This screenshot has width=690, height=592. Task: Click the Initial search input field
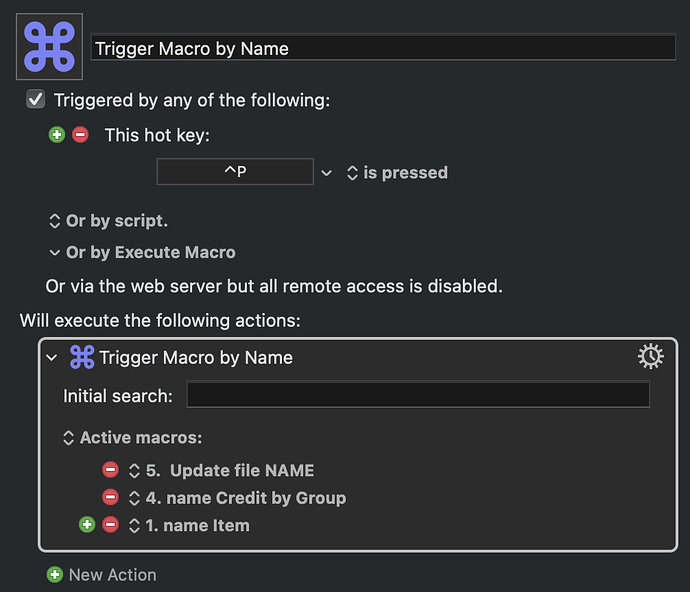point(418,395)
